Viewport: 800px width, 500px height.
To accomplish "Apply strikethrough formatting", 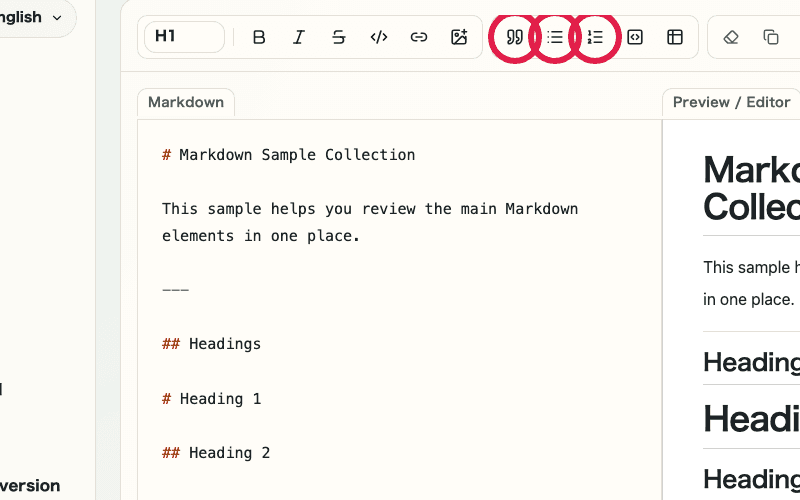I will 339,37.
